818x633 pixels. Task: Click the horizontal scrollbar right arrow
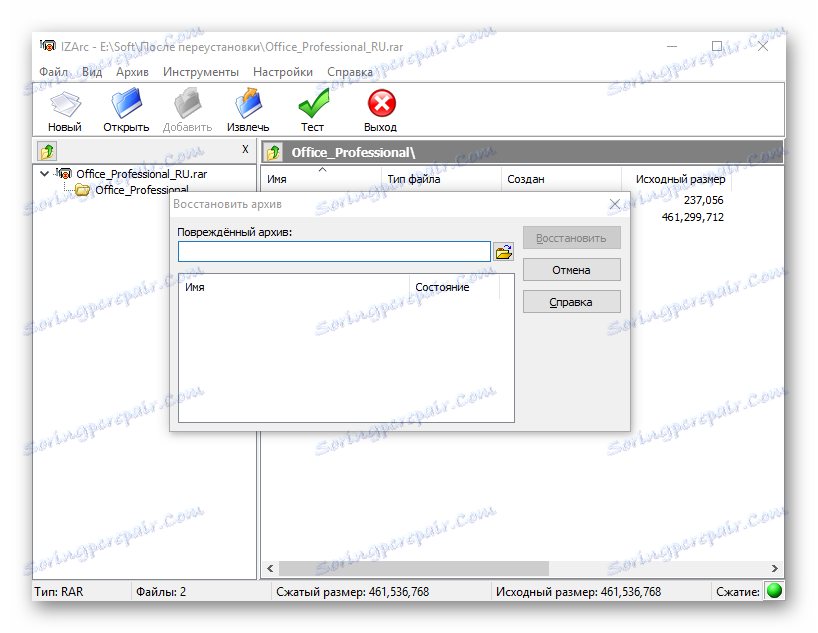tap(774, 568)
